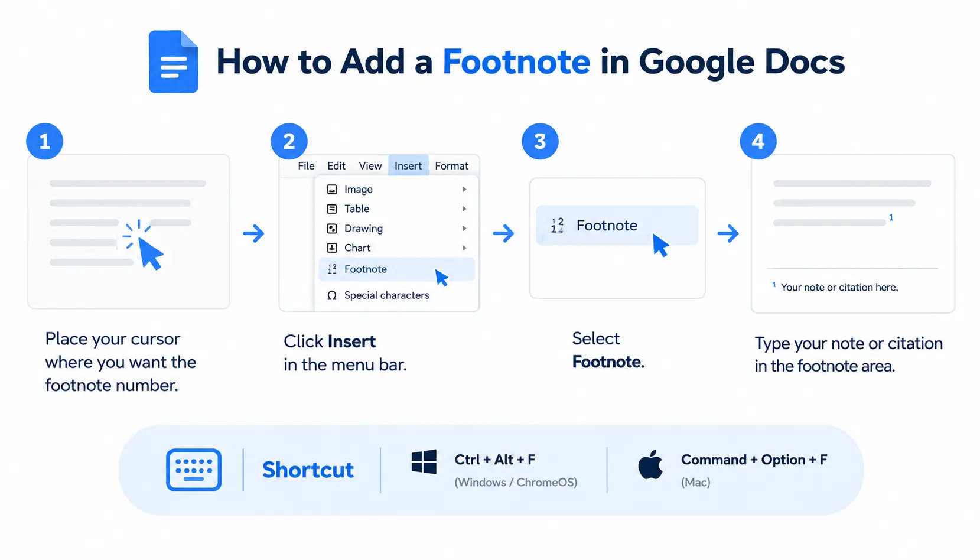This screenshot has height=560, width=980.
Task: Click the Apple logo icon
Action: click(x=650, y=464)
